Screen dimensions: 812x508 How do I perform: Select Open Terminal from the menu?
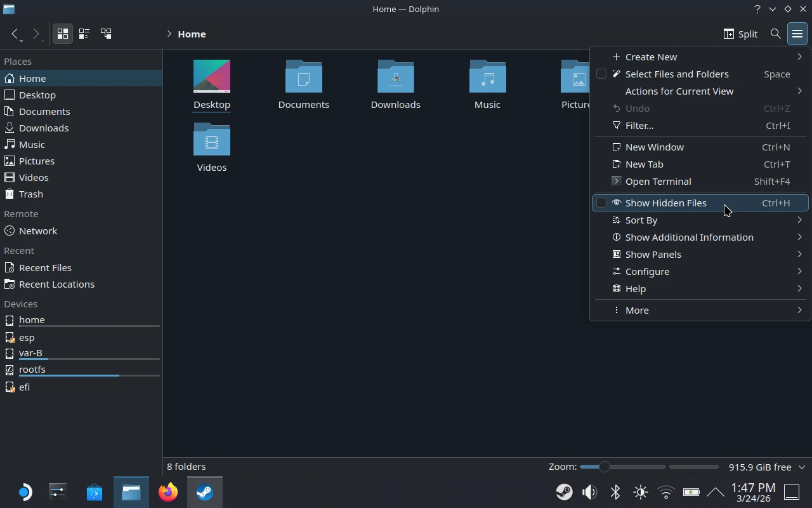point(658,181)
